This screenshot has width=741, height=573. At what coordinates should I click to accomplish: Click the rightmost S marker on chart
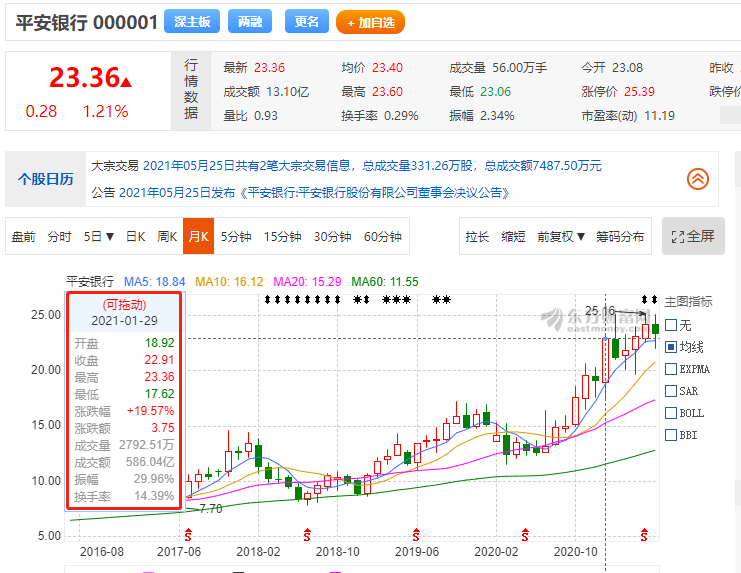point(644,534)
